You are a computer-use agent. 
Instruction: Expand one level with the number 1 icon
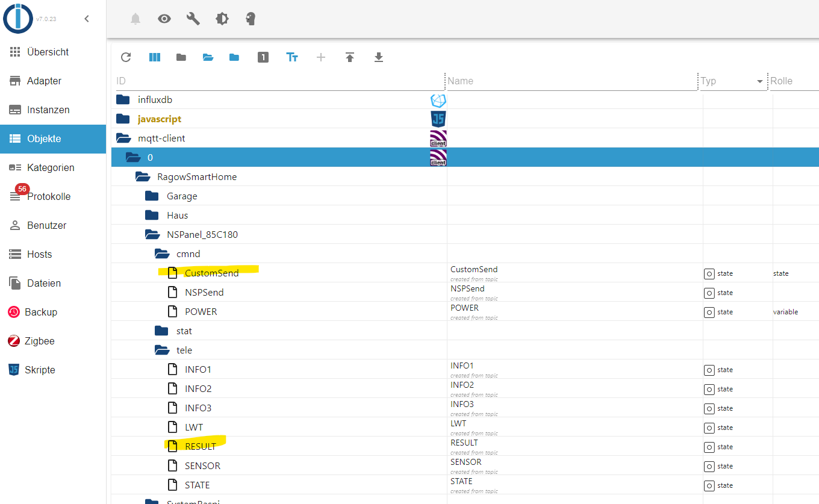click(263, 57)
